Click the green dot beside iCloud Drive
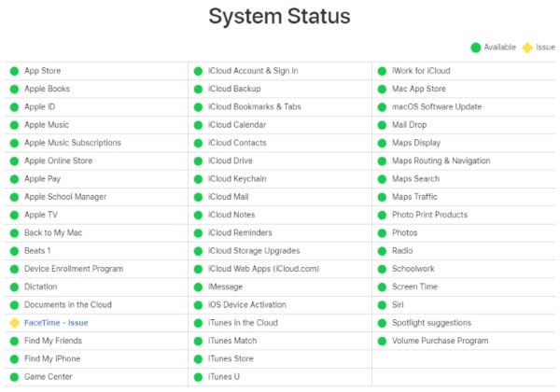 point(198,161)
